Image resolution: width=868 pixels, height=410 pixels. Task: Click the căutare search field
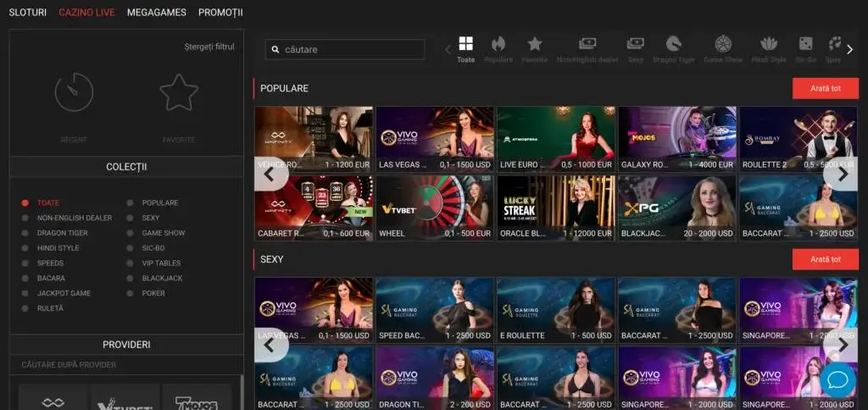click(345, 49)
